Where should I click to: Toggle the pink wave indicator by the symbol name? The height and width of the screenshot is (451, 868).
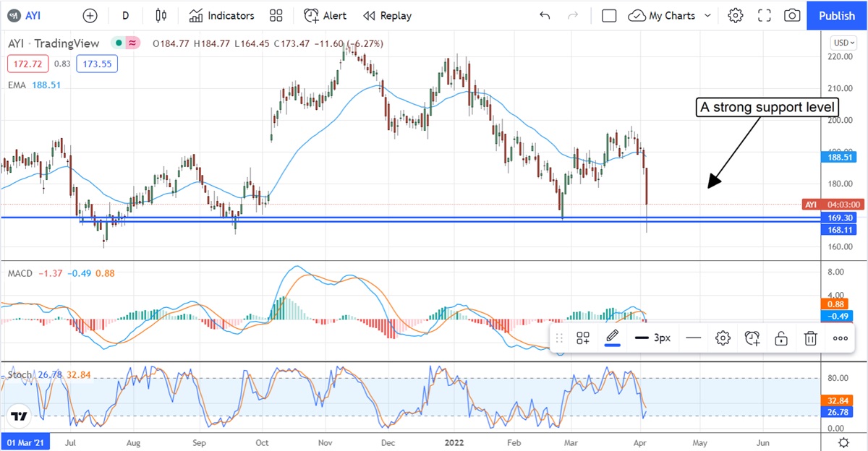[132, 43]
